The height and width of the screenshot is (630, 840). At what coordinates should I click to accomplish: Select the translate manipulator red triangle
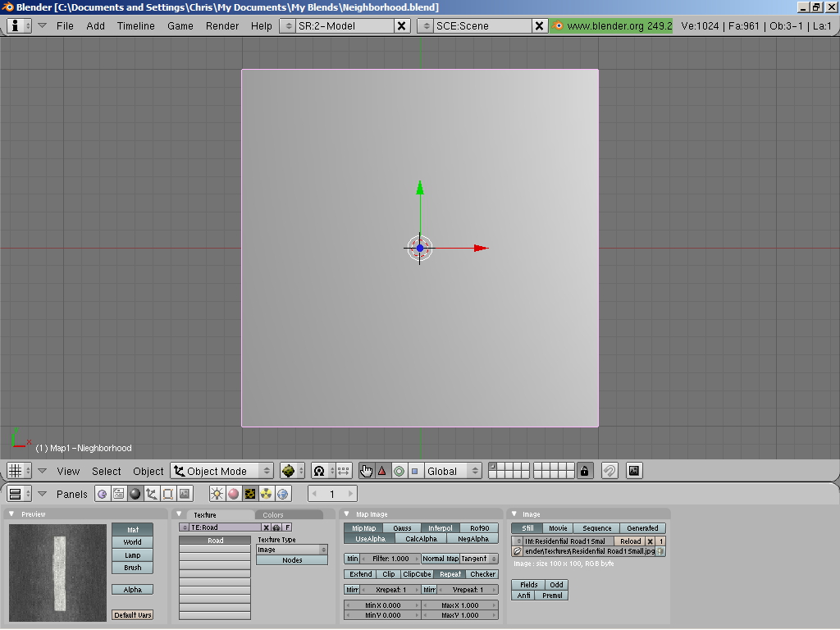(382, 471)
